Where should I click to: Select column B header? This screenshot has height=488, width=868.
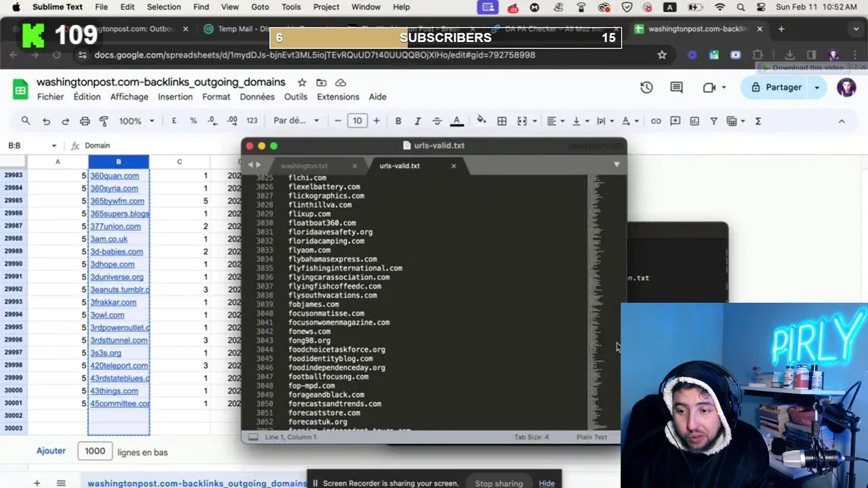(x=119, y=162)
